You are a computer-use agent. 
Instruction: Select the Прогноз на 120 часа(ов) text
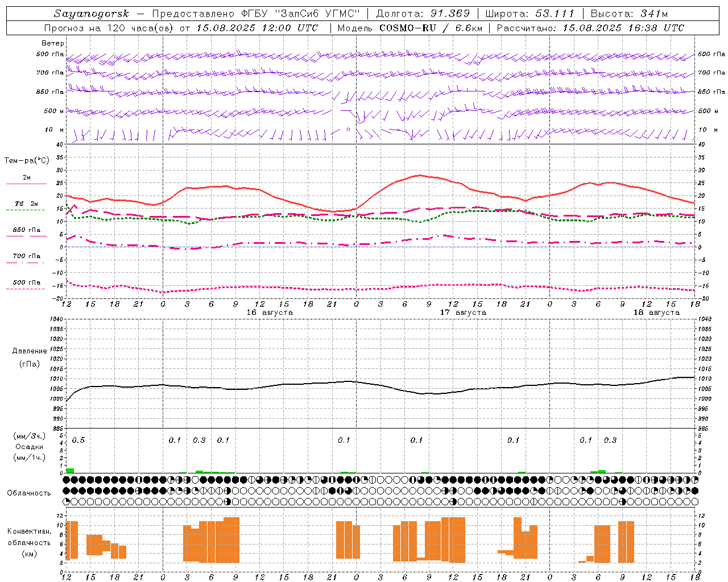tap(109, 28)
